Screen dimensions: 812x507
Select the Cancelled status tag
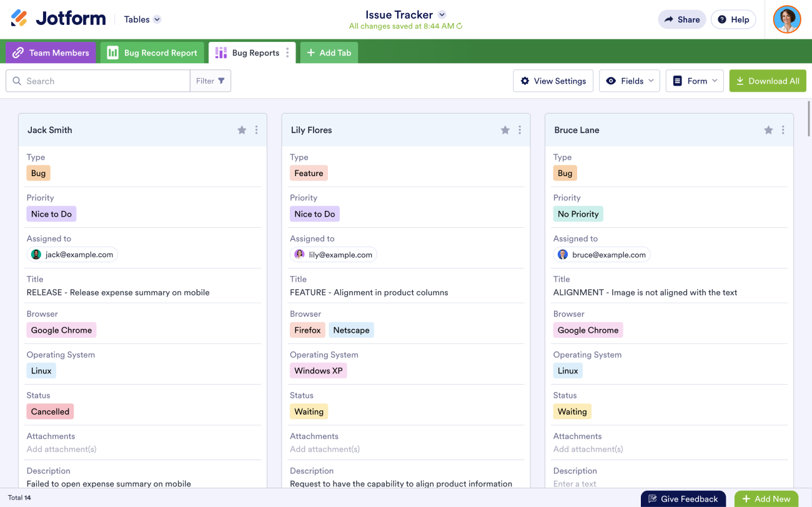click(x=50, y=411)
